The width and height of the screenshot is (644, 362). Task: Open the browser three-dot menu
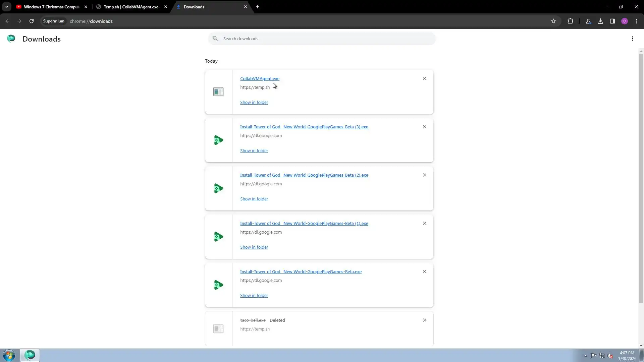(637, 21)
